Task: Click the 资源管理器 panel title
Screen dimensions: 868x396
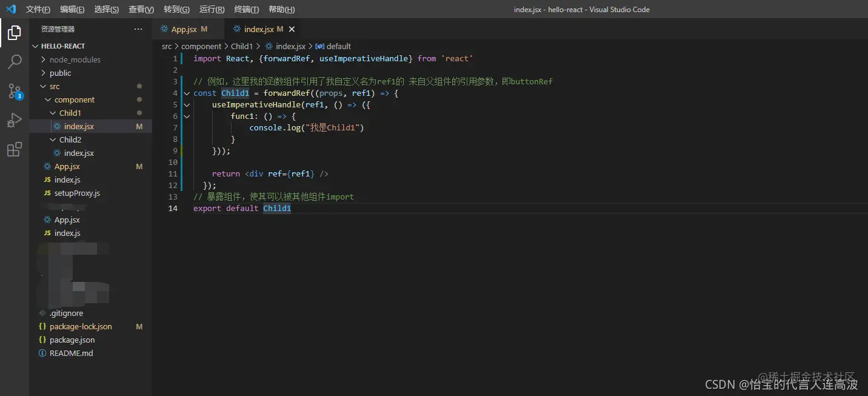Action: (58, 29)
